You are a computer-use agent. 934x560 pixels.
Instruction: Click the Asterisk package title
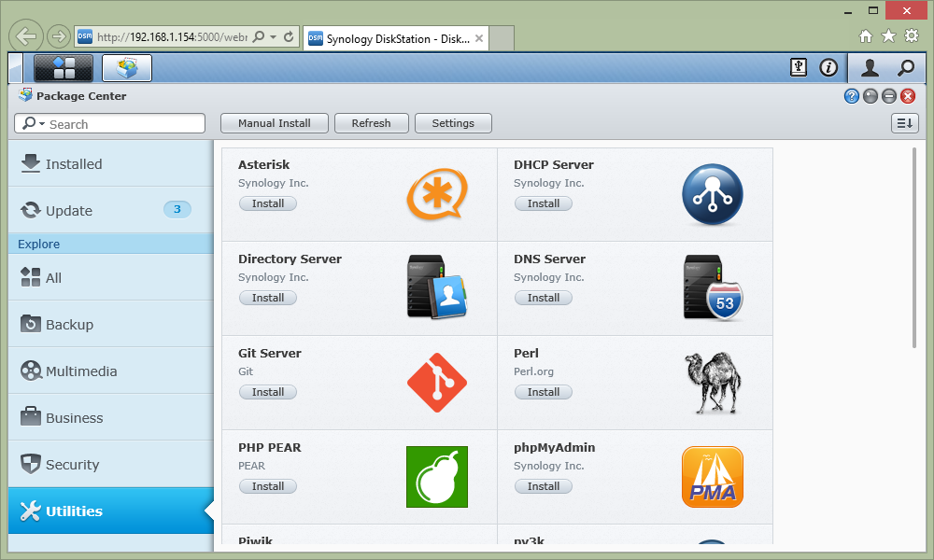(x=264, y=165)
